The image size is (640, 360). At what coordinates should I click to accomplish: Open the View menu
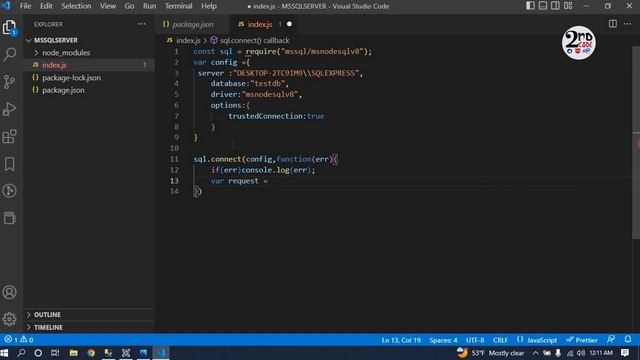click(x=108, y=6)
